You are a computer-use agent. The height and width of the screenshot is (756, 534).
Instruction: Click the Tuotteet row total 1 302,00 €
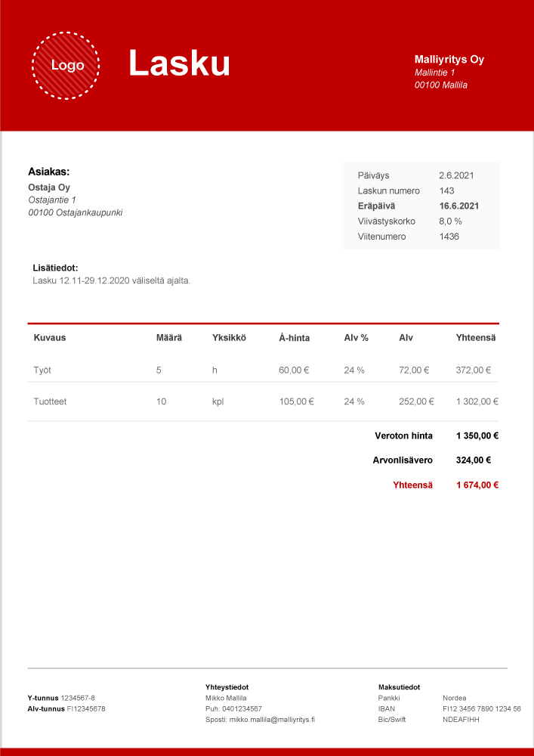477,401
